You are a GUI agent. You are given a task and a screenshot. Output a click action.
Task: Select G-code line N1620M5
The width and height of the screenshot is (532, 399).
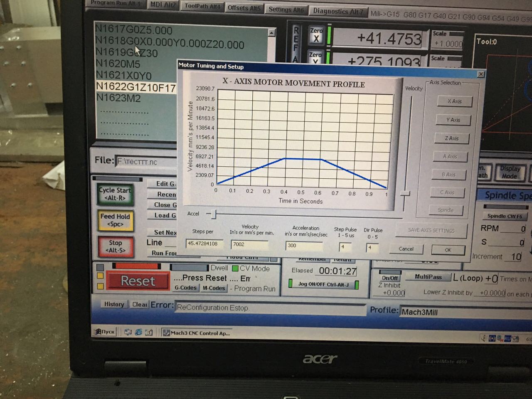(x=118, y=64)
